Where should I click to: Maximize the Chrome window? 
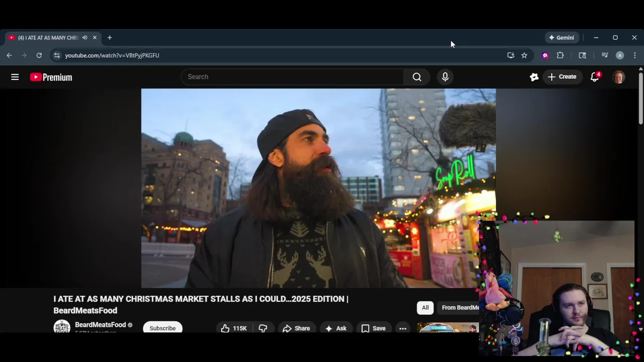(615, 38)
